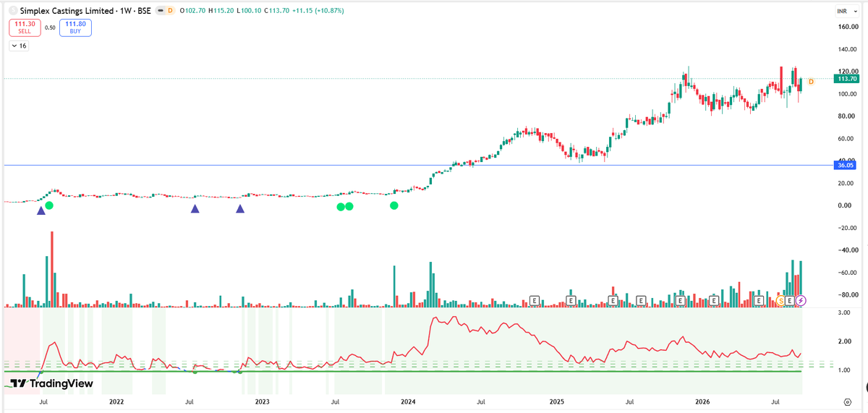Image resolution: width=868 pixels, height=413 pixels.
Task: Click the 2024 label on time axis
Action: click(x=408, y=401)
